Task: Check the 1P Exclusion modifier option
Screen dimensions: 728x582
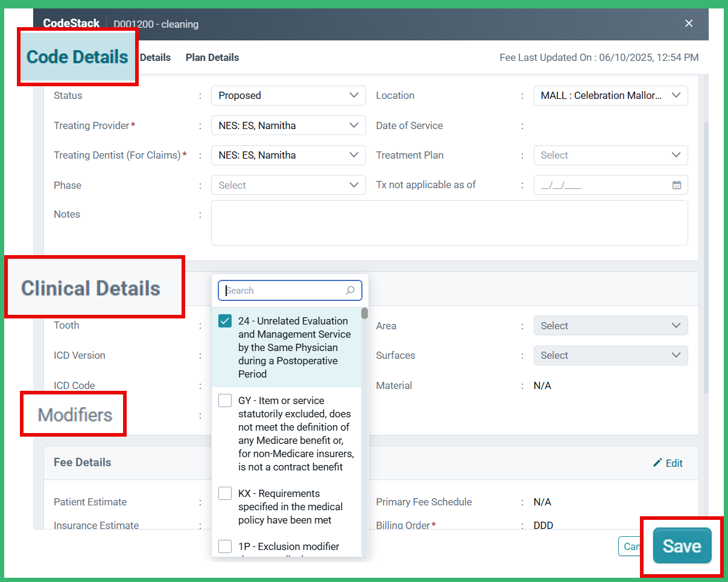Action: coord(224,546)
